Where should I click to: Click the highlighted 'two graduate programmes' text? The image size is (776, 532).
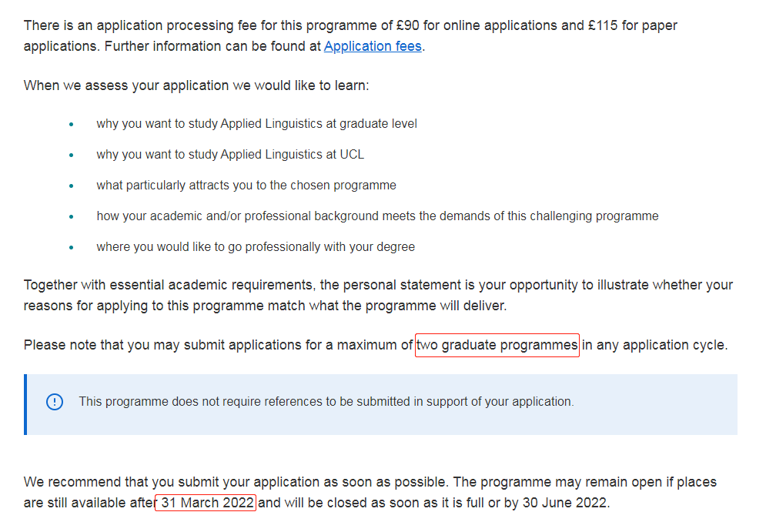point(497,345)
